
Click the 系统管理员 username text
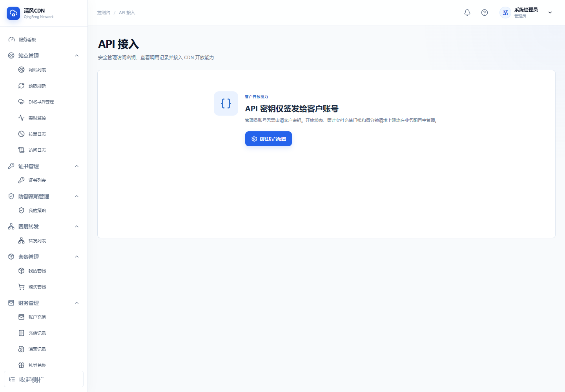pyautogui.click(x=526, y=10)
